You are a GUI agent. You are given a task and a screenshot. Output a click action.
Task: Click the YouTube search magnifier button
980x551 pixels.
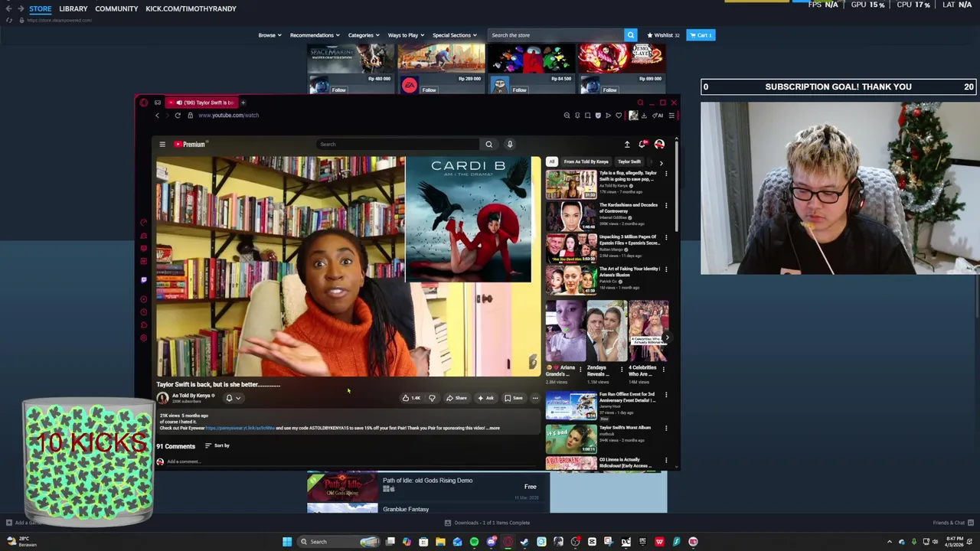[488, 144]
